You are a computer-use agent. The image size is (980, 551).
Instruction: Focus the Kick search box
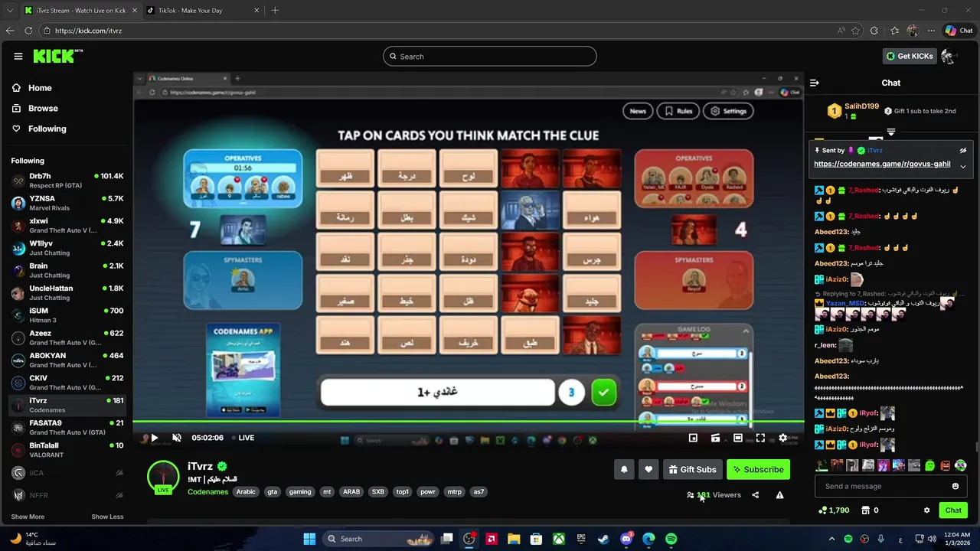point(490,56)
